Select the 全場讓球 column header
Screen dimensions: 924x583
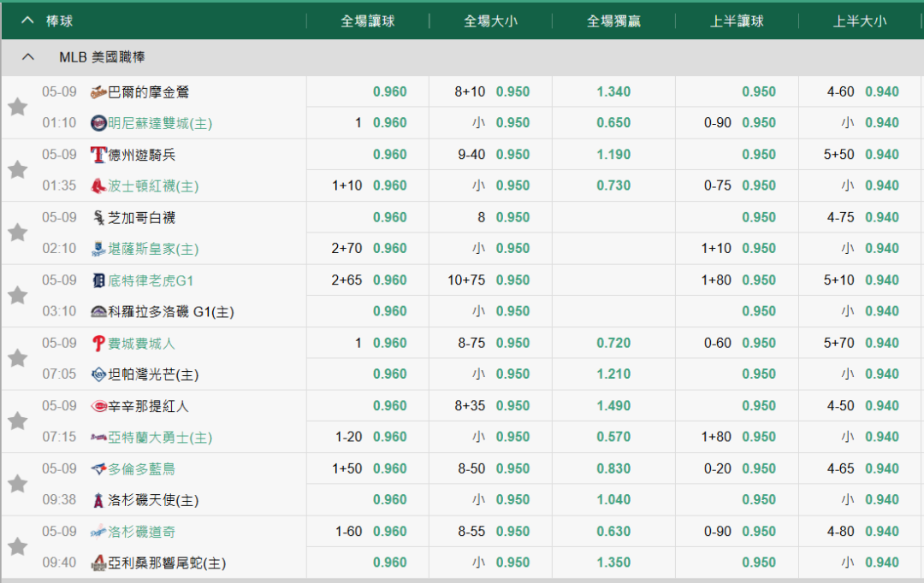click(368, 21)
